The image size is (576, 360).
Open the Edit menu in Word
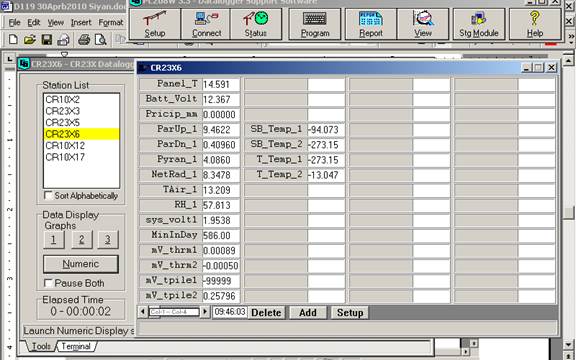point(34,23)
